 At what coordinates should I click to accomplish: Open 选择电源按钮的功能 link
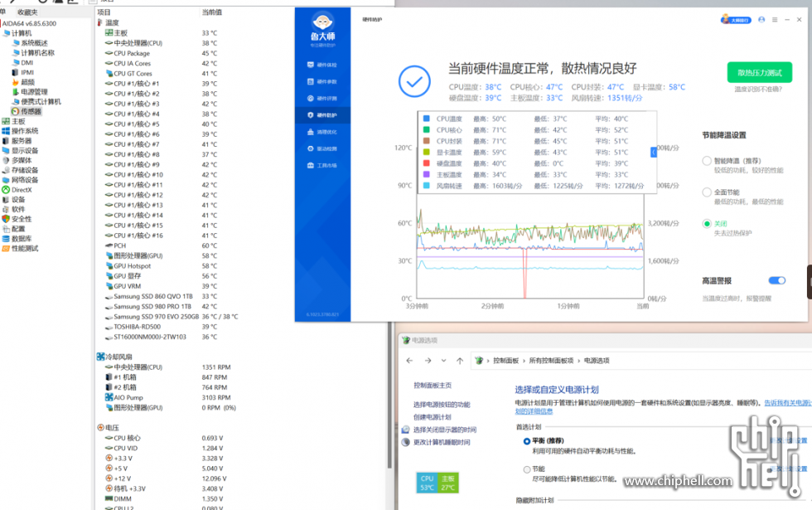pos(442,405)
